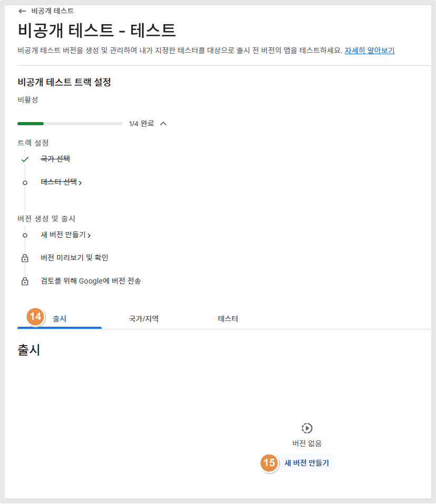Click the circle marker beside 새 버전 만들기 step
The image size is (436, 504).
click(25, 236)
